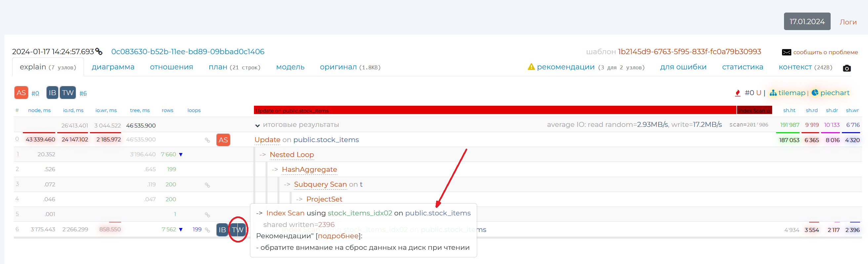The height and width of the screenshot is (264, 868).
Task: Open the статистика tab
Action: (742, 67)
